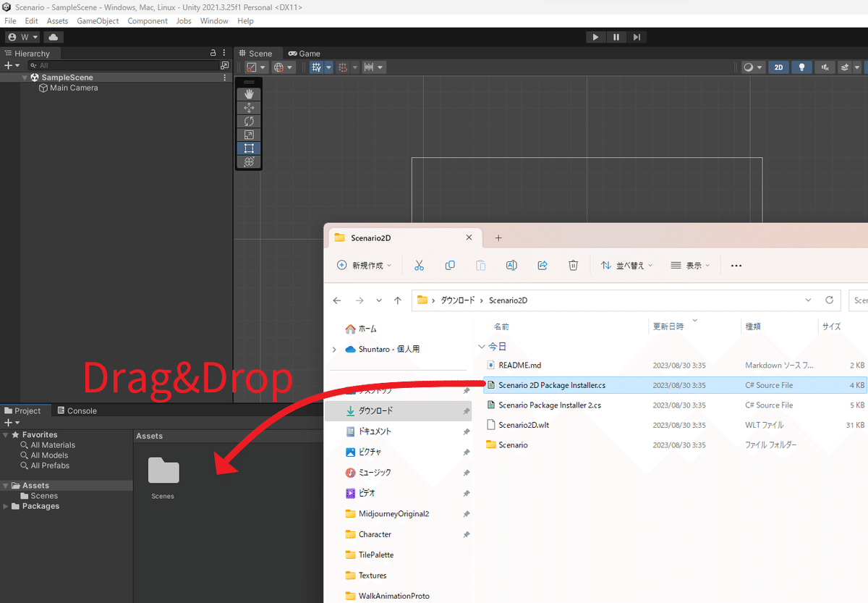The image size is (868, 603).
Task: Toggle Hierarchy panel lock icon
Action: coord(213,53)
